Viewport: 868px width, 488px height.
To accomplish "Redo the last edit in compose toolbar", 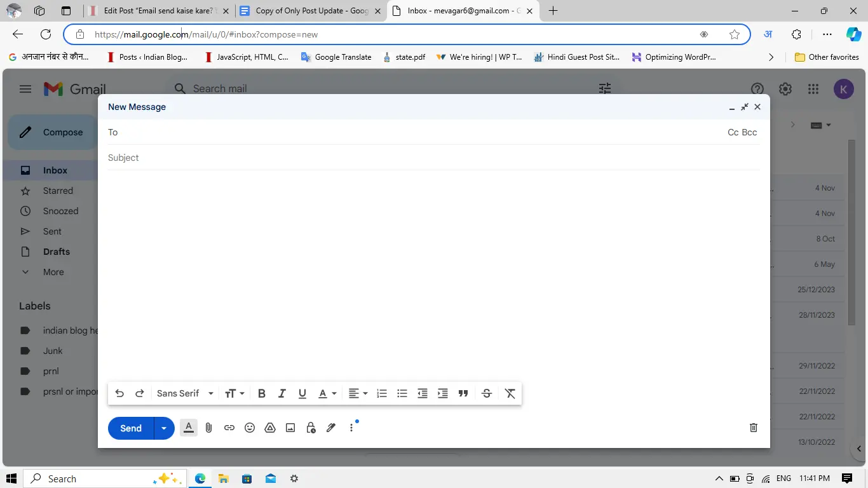I will pos(140,393).
